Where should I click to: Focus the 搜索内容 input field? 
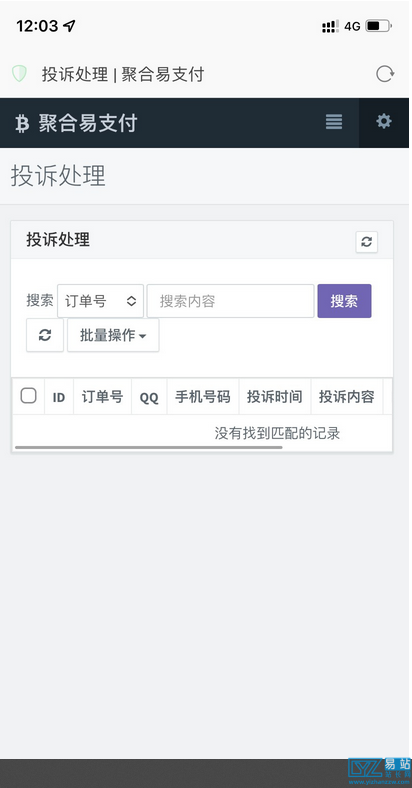point(231,301)
